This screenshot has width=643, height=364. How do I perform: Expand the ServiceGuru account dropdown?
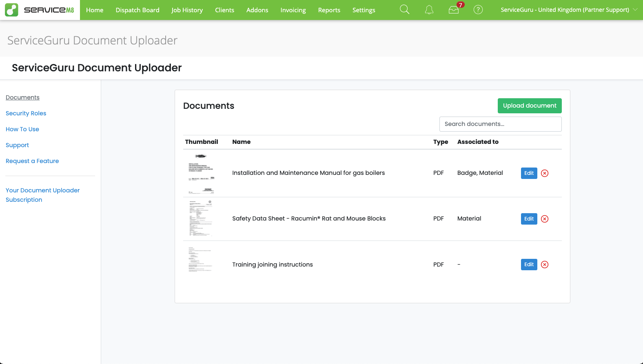569,10
